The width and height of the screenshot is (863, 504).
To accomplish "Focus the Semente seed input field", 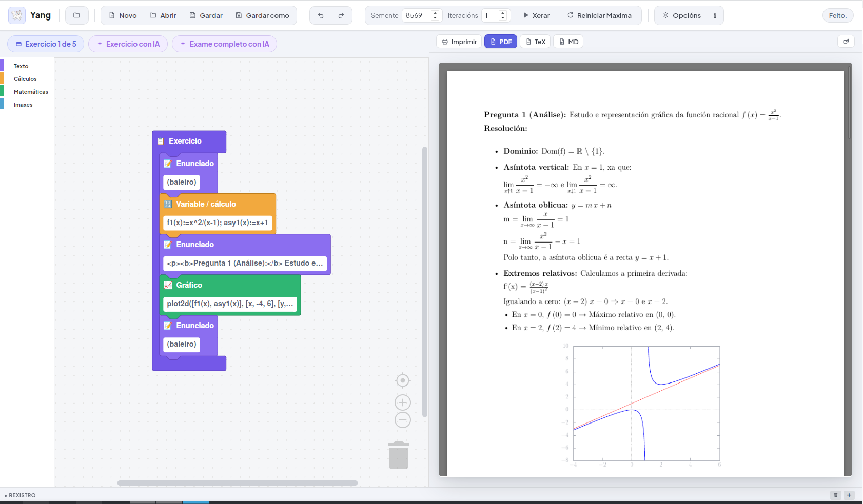I will point(417,15).
